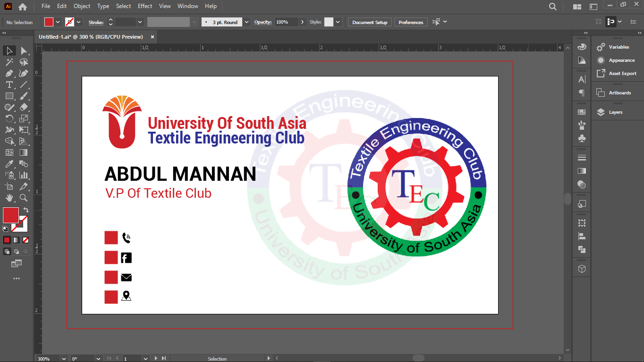Screen dimensions: 644x362
Task: Click the Document Setup button
Action: coord(370,22)
